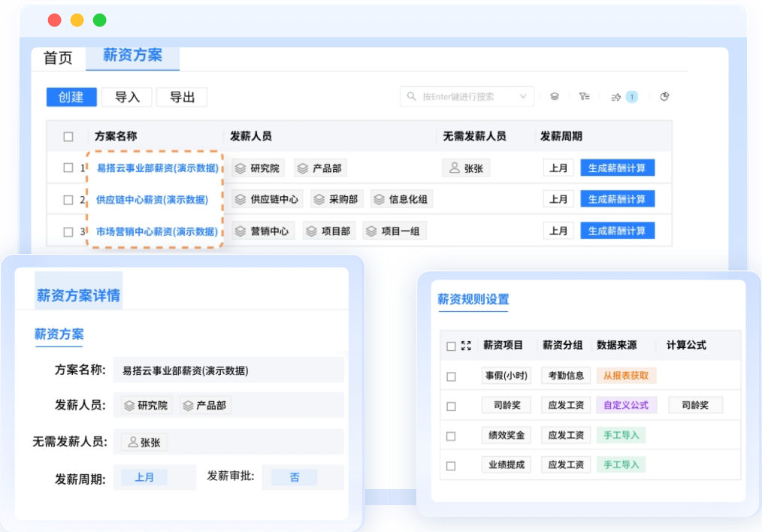The height and width of the screenshot is (532, 762).
Task: Switch to the 首页 tab
Action: pyautogui.click(x=58, y=58)
